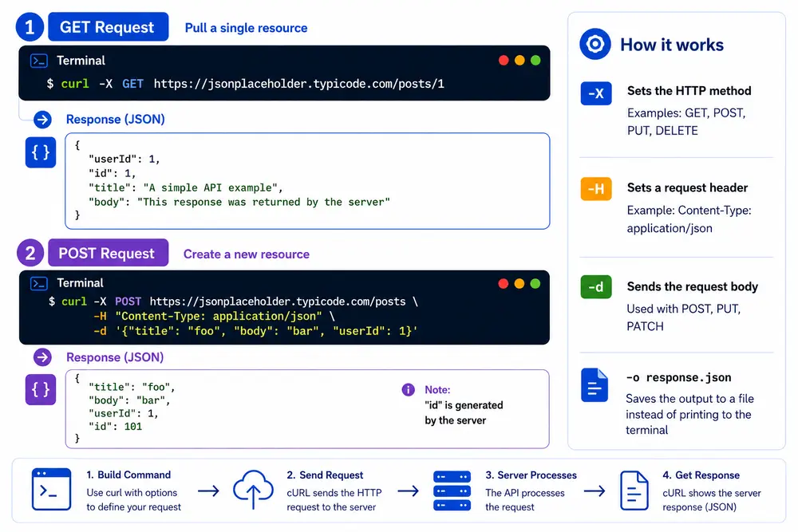Click the blue 'Response (JSON)' heading under the GET terminal

pyautogui.click(x=116, y=120)
